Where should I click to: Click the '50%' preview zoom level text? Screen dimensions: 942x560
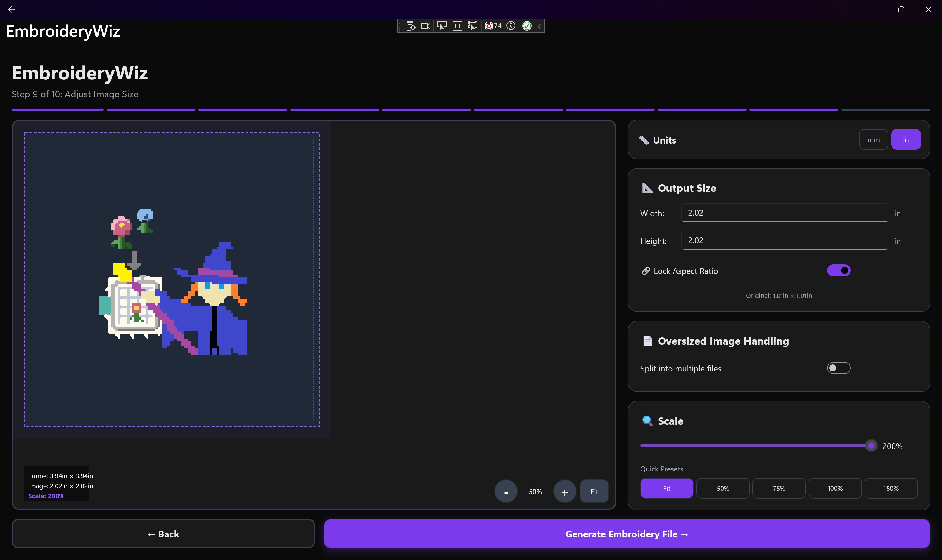pos(535,492)
